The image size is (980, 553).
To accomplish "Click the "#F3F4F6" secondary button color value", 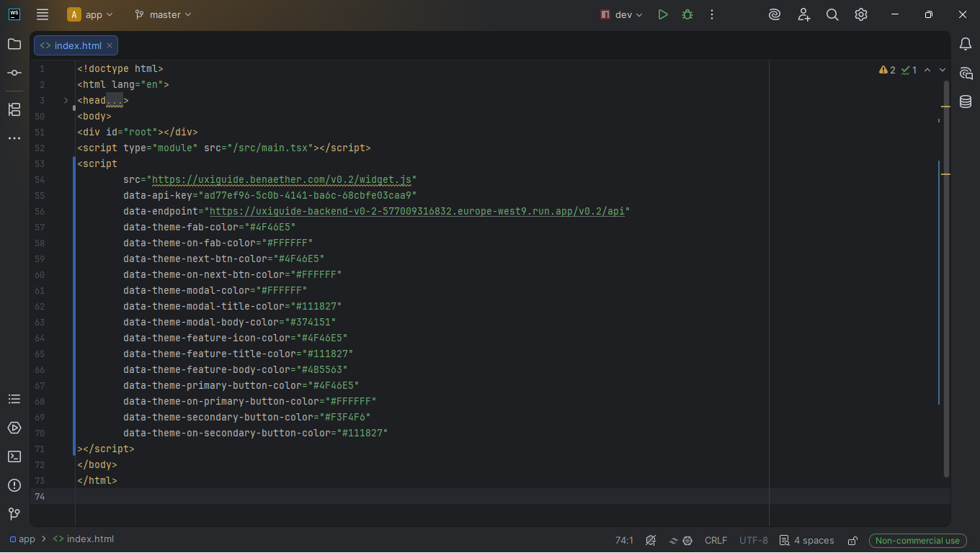I will pyautogui.click(x=344, y=417).
